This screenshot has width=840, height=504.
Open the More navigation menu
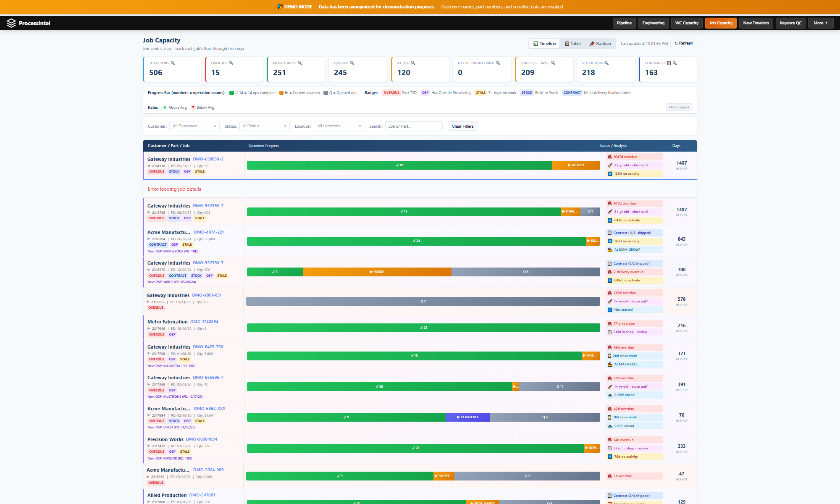pos(820,23)
